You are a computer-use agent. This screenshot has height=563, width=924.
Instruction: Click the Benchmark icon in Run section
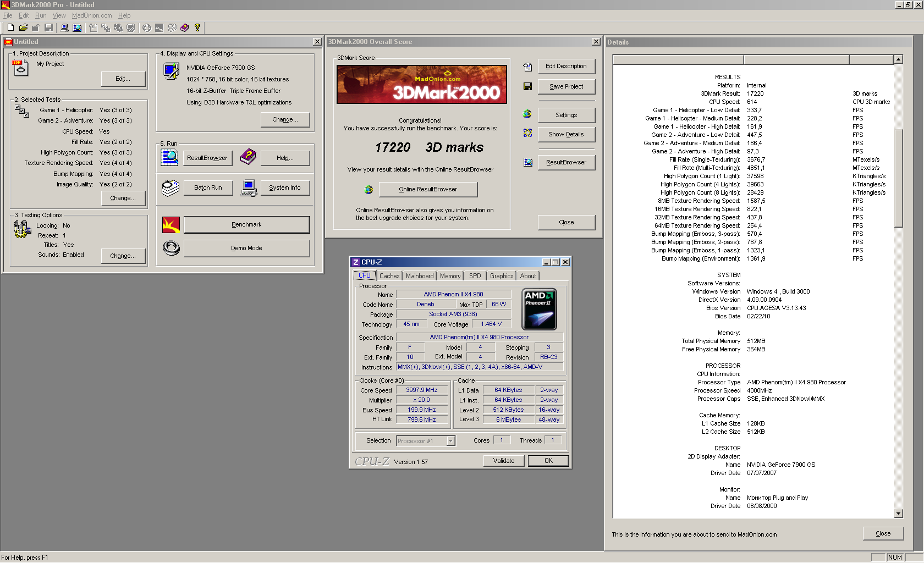[x=171, y=225]
